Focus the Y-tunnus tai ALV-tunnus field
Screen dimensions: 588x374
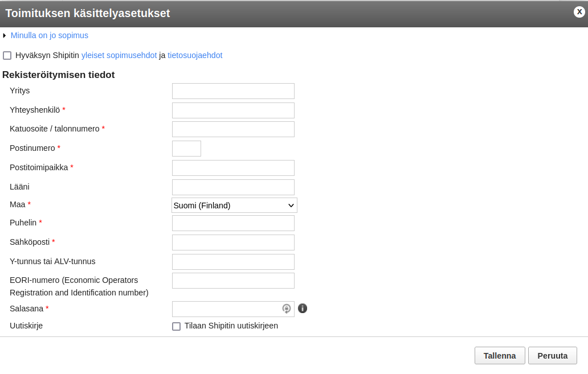coord(233,262)
